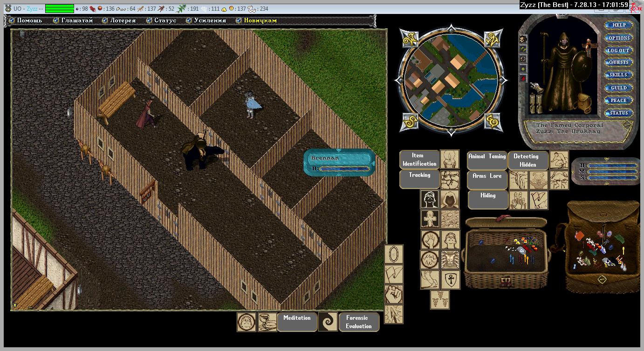Viewport: 644px width, 351px height.
Task: Activate the Detecting Hidden skill button
Action: click(x=528, y=160)
